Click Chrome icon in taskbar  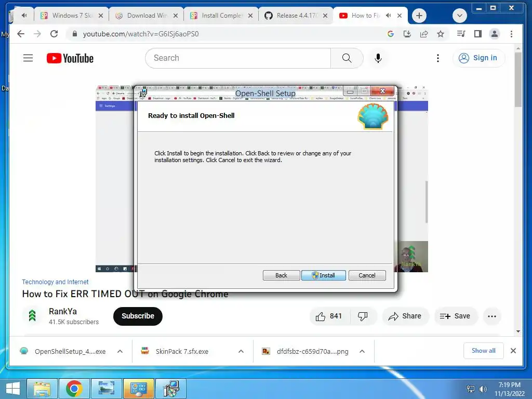(x=74, y=389)
